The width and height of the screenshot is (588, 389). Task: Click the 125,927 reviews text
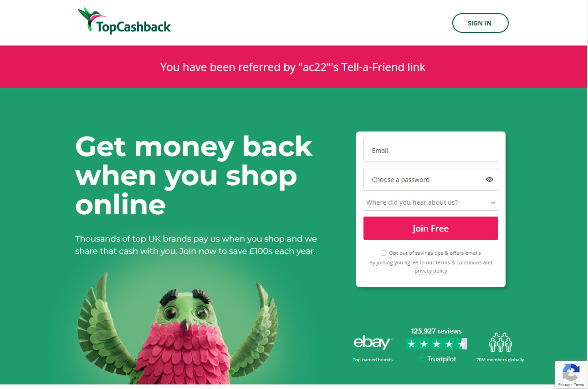(436, 331)
